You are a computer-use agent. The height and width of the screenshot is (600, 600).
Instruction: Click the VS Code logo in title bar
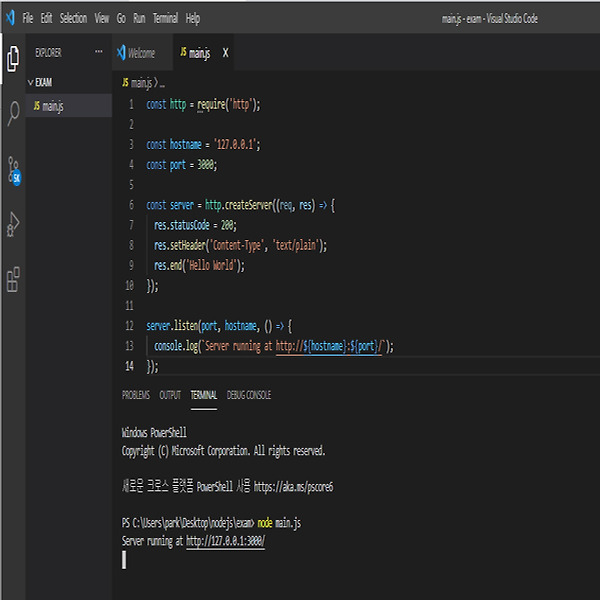click(x=10, y=18)
